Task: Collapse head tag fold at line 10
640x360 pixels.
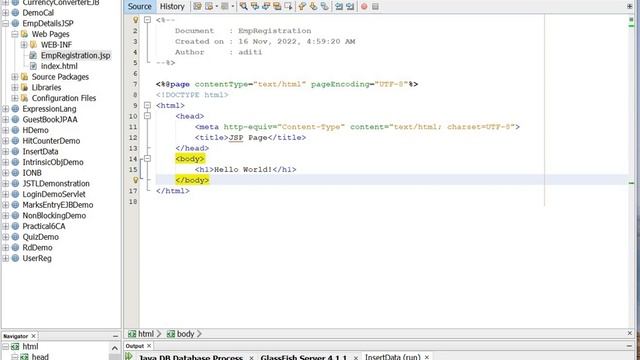Action: 147,116
